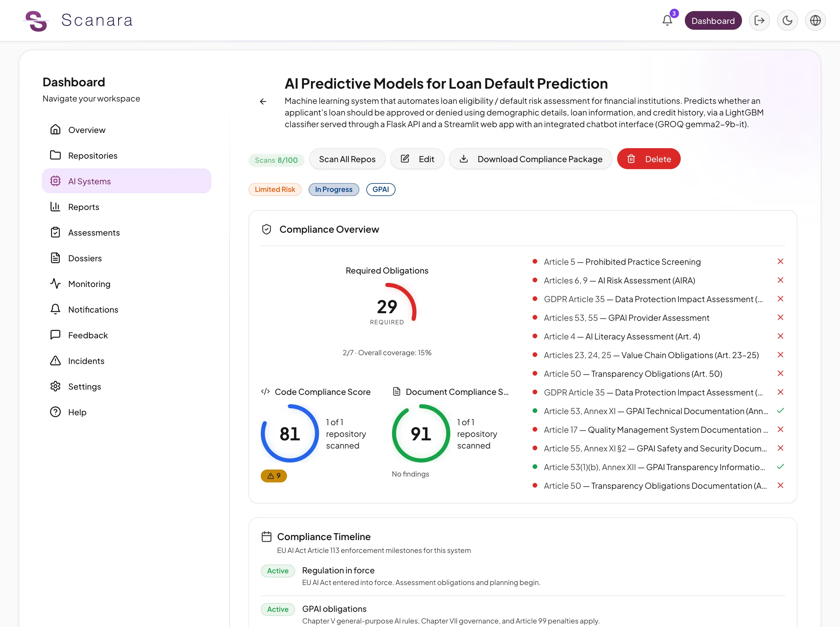Select Reports in the sidebar

(x=126, y=207)
